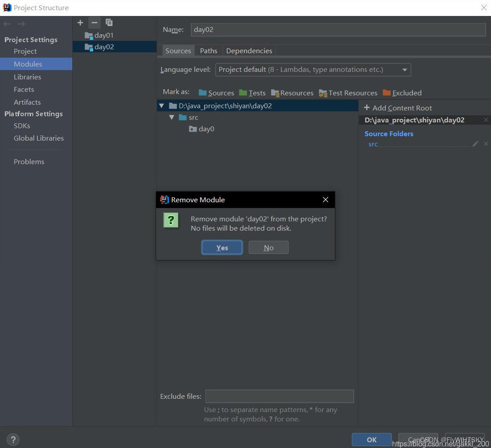Collapse the src folder node
Viewport: 491px width, 448px height.
172,117
